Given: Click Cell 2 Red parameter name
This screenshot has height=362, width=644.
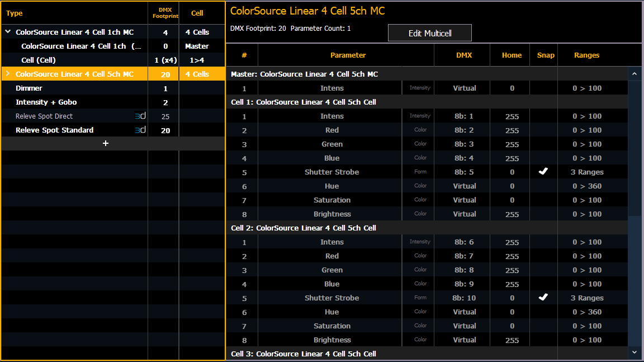Looking at the screenshot, I should tap(332, 256).
